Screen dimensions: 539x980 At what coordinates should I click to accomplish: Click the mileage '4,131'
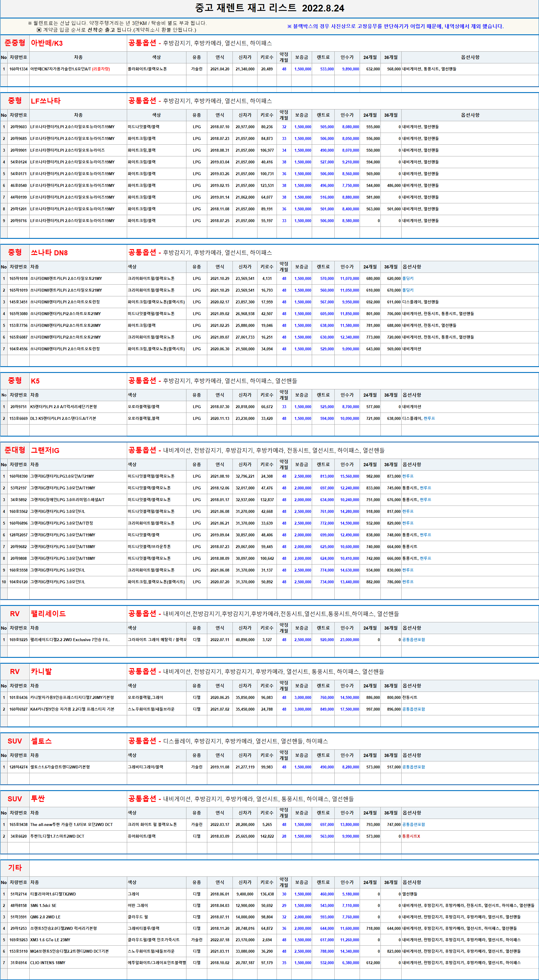click(267, 278)
